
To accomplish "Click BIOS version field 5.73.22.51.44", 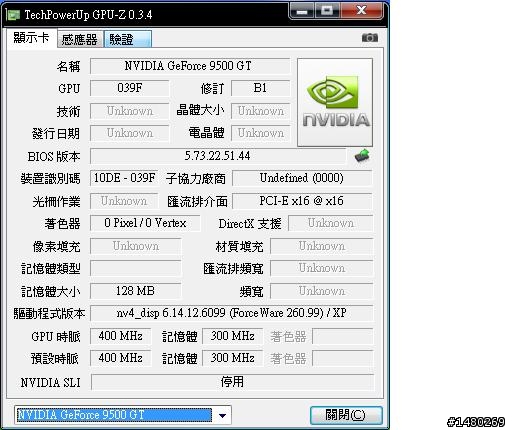I will 218,156.
